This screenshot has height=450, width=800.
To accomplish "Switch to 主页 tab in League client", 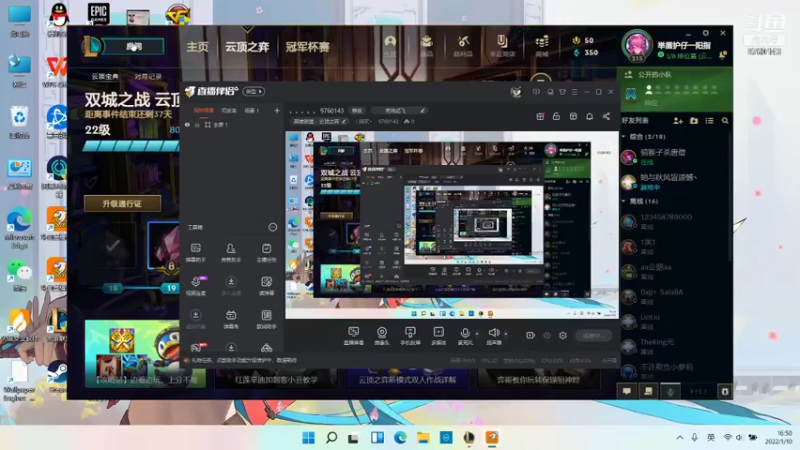I will tap(197, 47).
